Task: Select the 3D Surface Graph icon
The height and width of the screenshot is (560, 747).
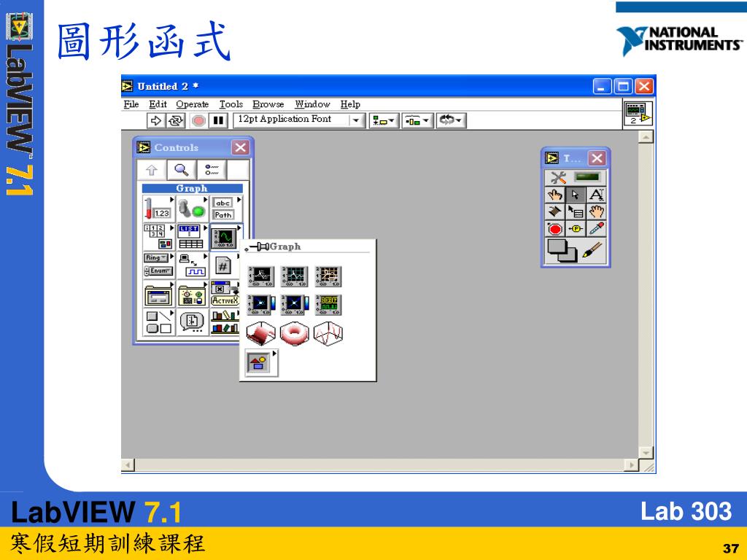Action: point(261,333)
